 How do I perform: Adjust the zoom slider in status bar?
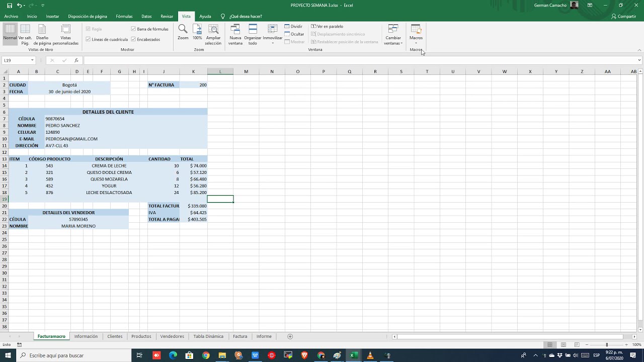click(x=607, y=344)
